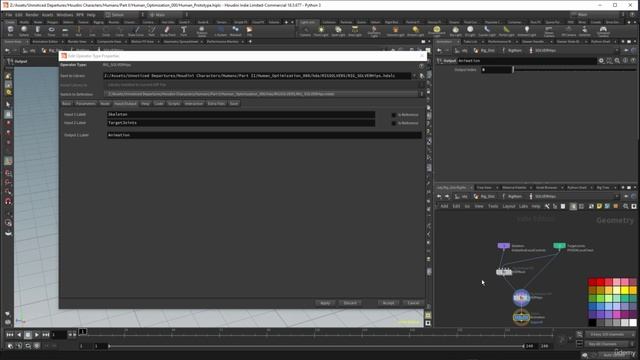This screenshot has width=640, height=360.
Task: Open network editor Layout menu
Action: pos(509,207)
